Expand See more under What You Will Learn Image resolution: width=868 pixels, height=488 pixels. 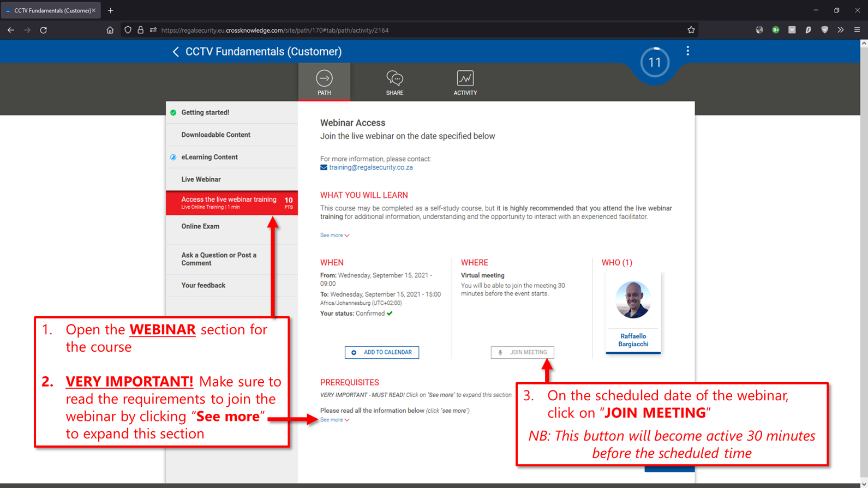(x=334, y=235)
